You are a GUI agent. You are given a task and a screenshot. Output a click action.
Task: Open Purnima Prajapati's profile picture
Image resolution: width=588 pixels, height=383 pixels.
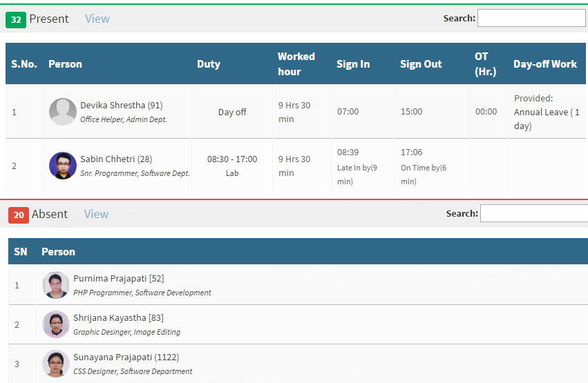56,285
